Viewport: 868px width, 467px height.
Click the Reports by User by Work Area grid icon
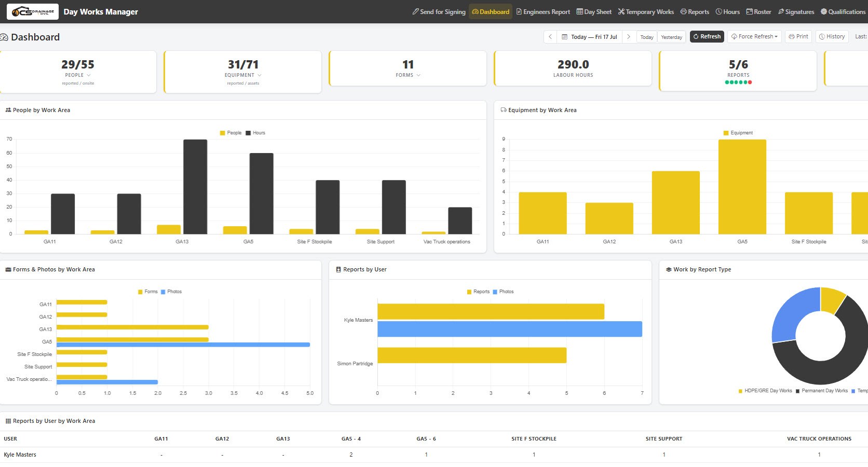pos(8,421)
